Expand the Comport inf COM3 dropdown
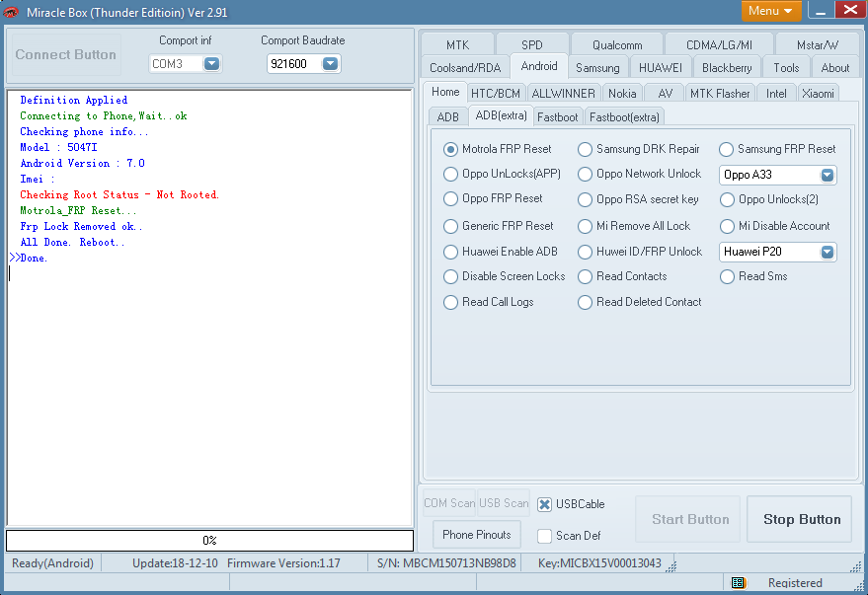The image size is (868, 595). tap(211, 64)
